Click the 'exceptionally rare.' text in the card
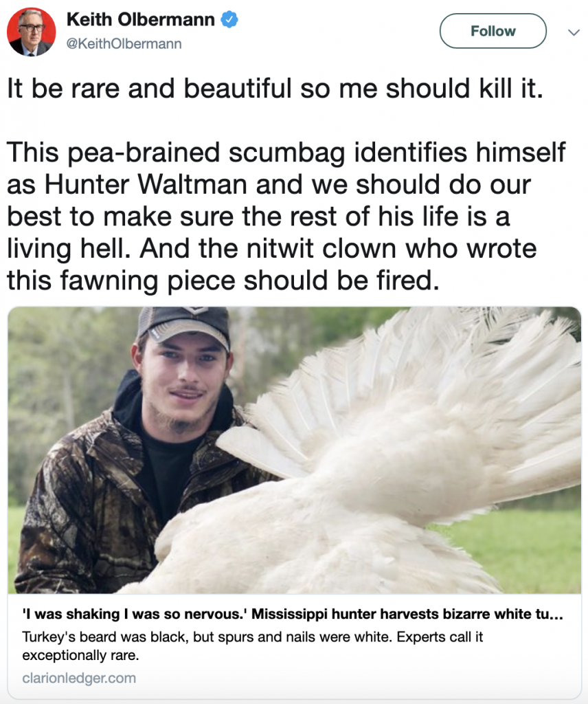The width and height of the screenshot is (588, 704). [x=81, y=655]
